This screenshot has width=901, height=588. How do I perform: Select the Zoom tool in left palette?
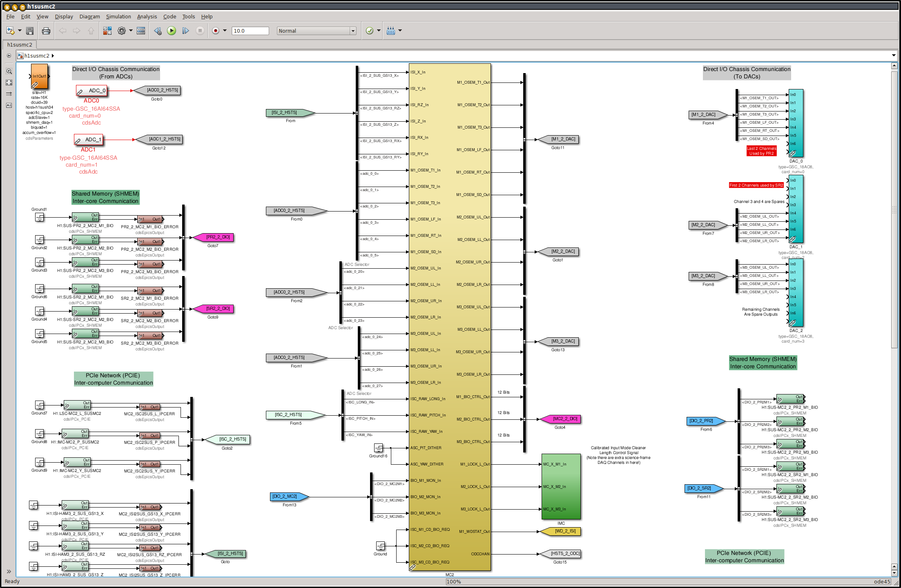point(9,71)
